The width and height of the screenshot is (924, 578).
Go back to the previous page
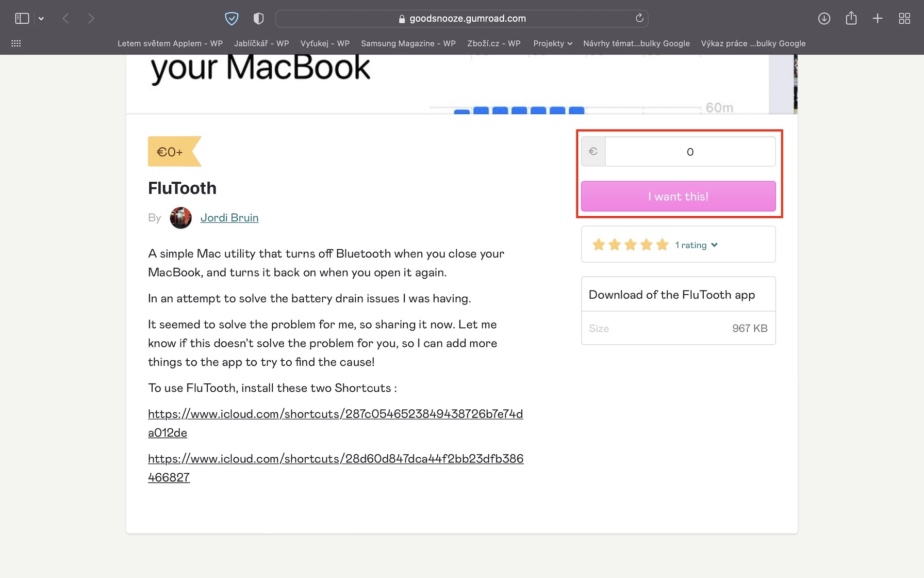[x=65, y=19]
